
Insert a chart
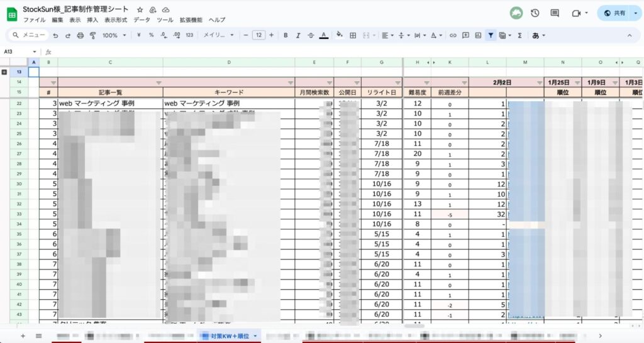point(478,35)
